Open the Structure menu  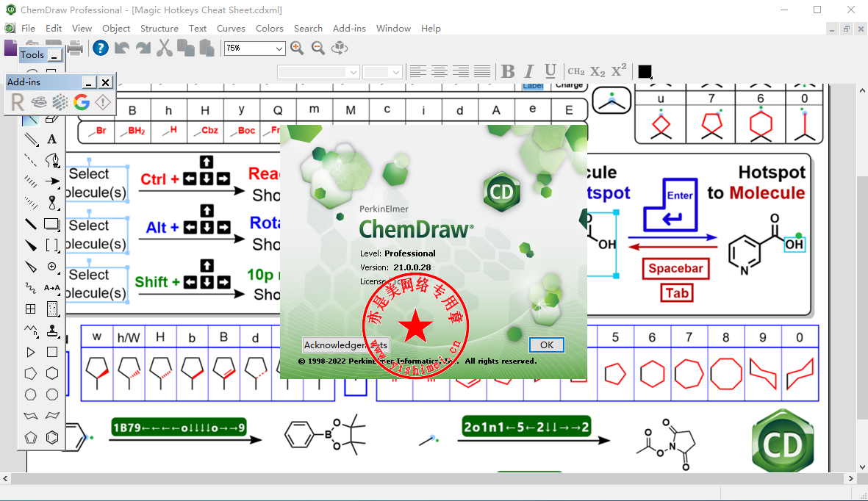tap(159, 28)
